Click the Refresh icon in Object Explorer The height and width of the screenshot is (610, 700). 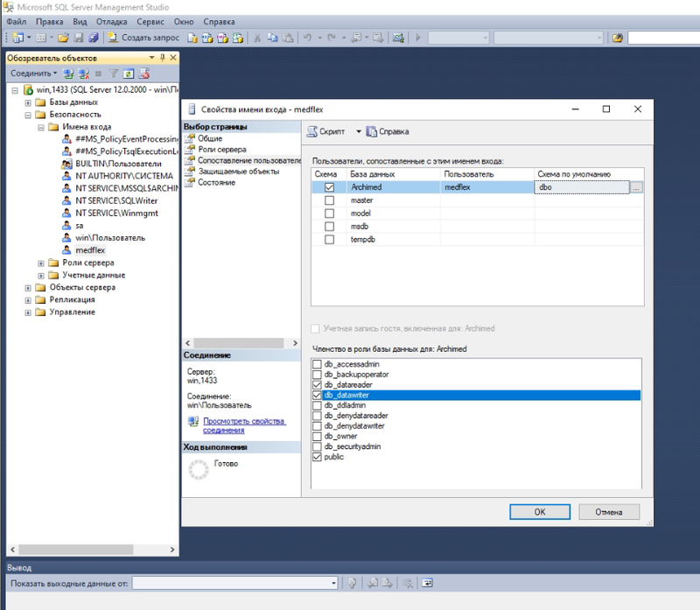tap(129, 74)
